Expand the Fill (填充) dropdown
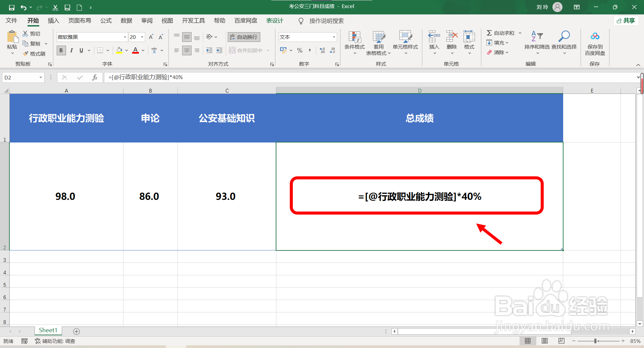 [x=507, y=43]
